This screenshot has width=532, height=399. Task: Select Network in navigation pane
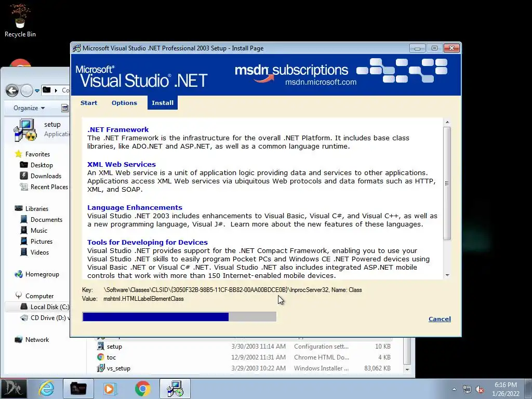tap(37, 340)
